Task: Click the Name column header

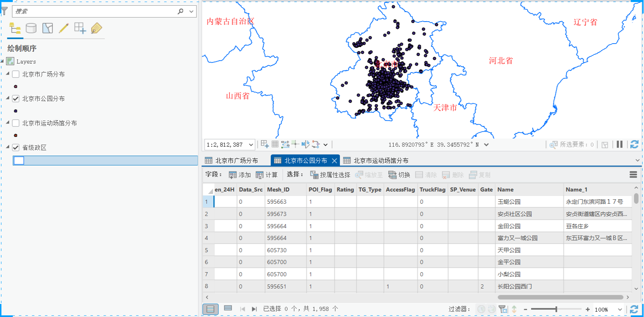Action: 529,189
